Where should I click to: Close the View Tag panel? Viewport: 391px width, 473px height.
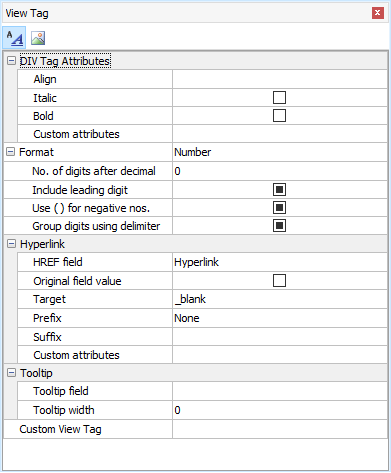(377, 13)
